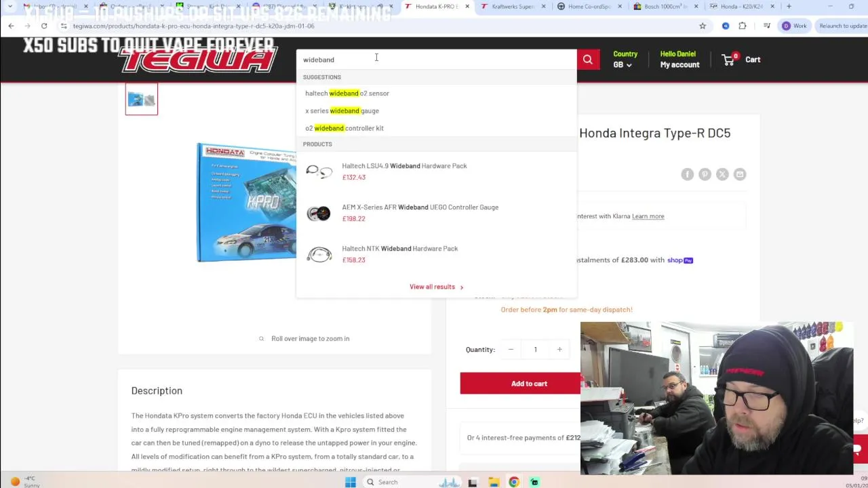
Task: Open the Windows Start menu
Action: [350, 482]
